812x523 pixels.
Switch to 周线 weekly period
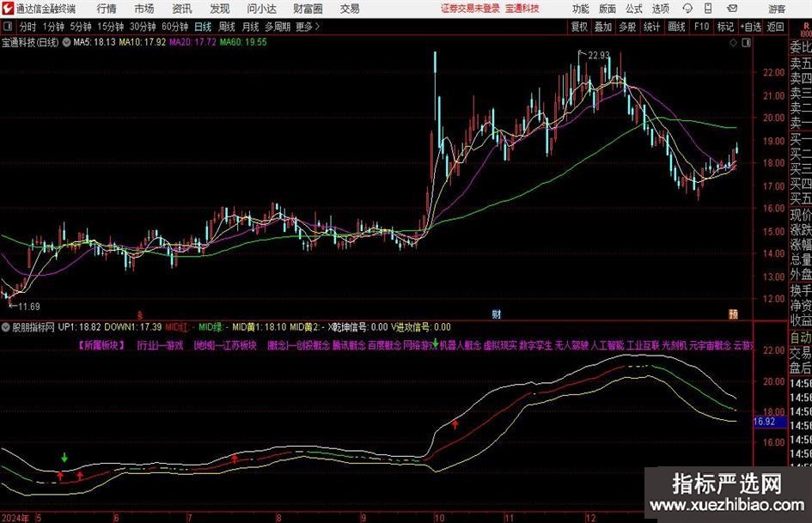227,27
